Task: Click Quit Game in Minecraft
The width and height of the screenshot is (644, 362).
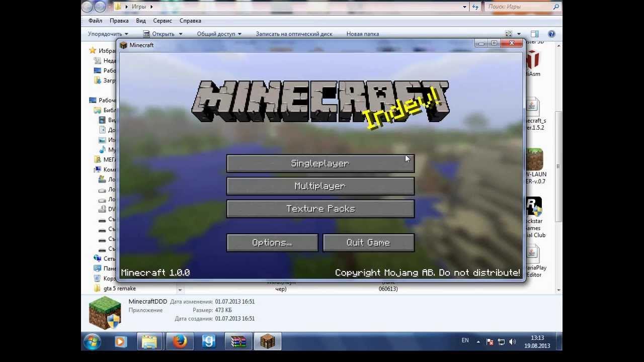Action: click(x=368, y=242)
